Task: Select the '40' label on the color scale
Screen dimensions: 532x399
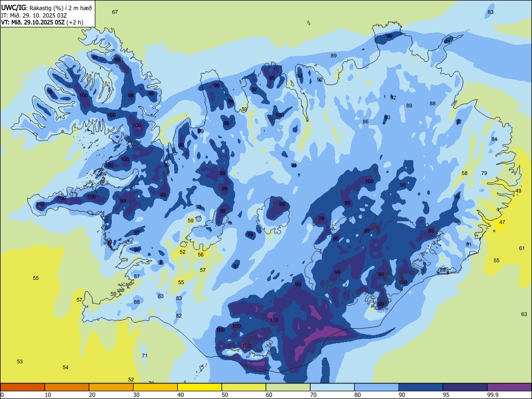Action: click(x=180, y=395)
